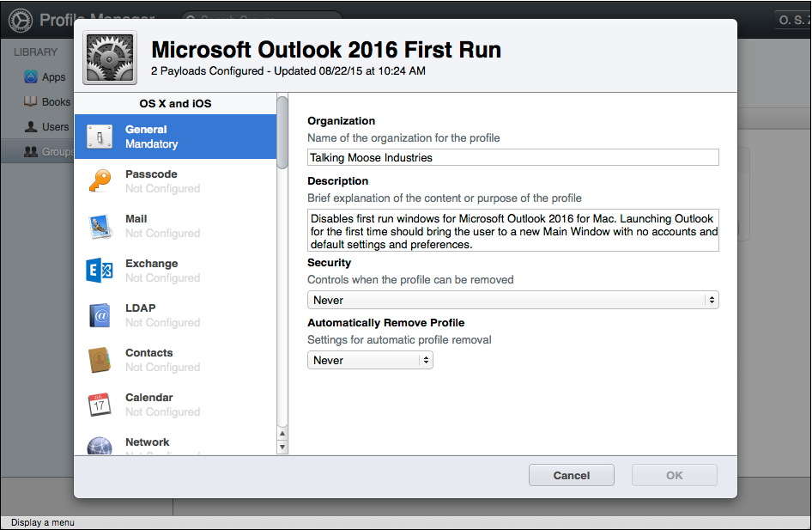Click the Cancel button
Viewport: 812px width, 530px height.
571,475
